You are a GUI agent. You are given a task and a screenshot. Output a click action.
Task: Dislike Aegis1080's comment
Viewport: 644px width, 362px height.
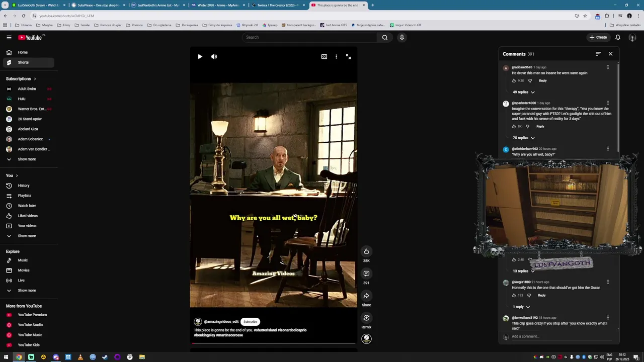[529, 295]
